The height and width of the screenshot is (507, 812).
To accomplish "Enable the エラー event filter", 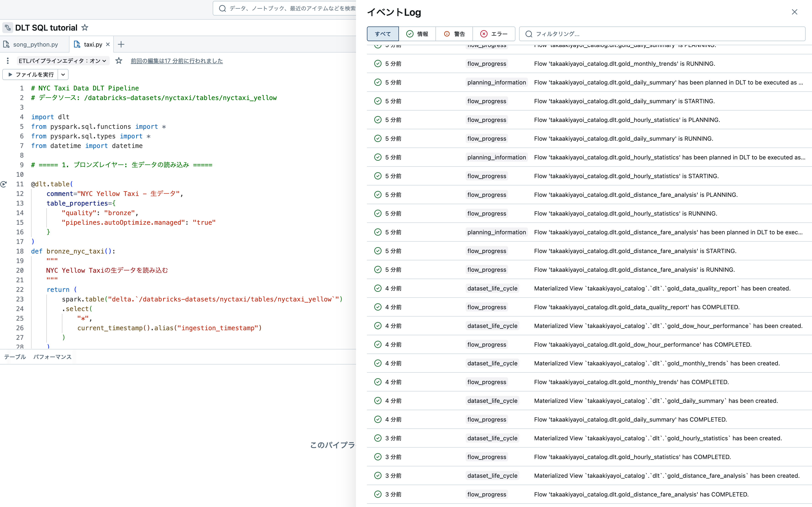I will (x=494, y=34).
